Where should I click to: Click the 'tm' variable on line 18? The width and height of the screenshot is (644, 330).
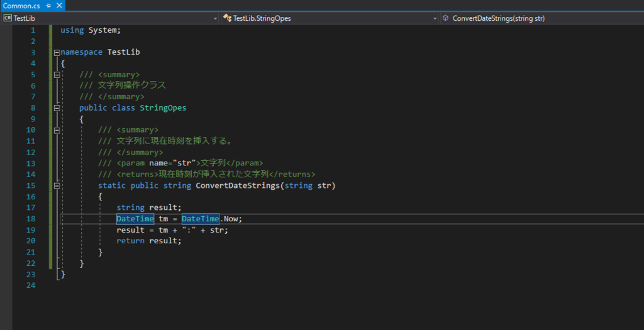(x=163, y=219)
